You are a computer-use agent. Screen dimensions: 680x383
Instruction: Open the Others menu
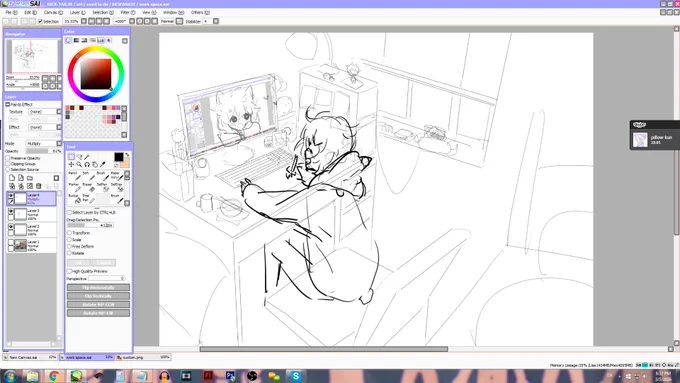click(x=200, y=13)
